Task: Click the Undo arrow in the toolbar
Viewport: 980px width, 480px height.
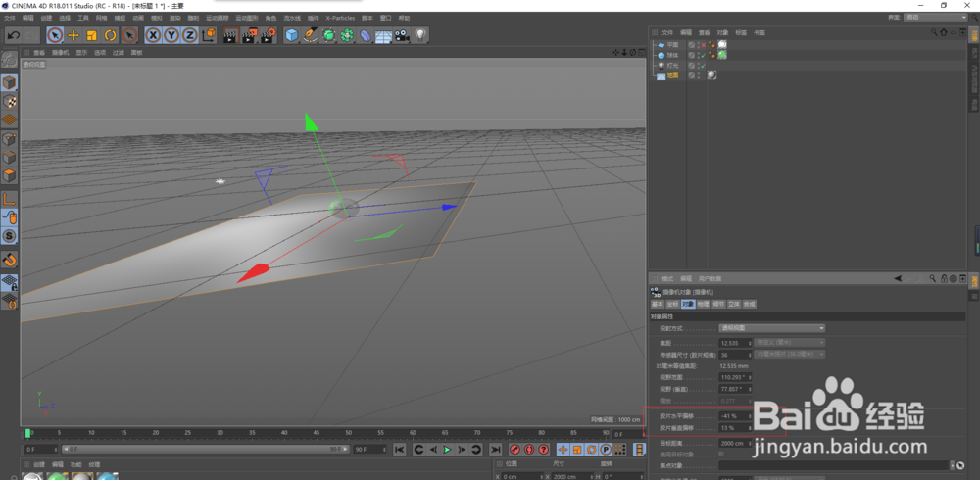Action: pyautogui.click(x=14, y=35)
